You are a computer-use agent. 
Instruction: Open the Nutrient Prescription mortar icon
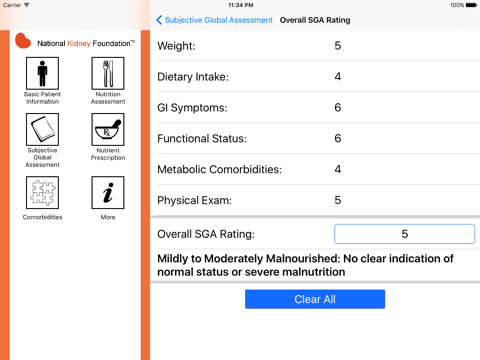(108, 129)
